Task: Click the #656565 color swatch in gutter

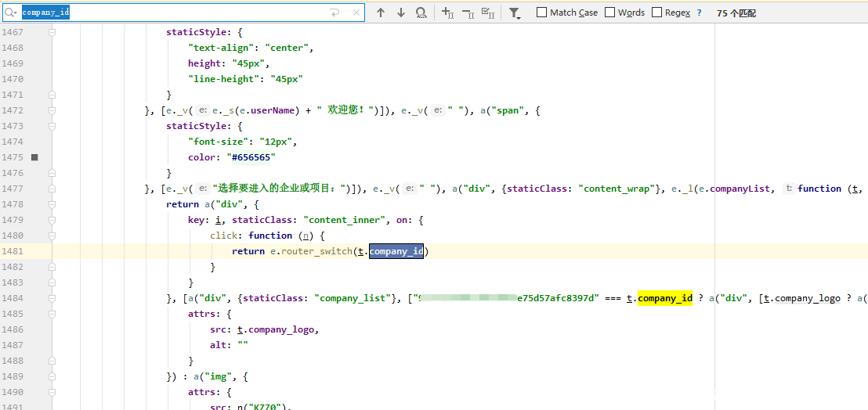Action: tap(34, 157)
